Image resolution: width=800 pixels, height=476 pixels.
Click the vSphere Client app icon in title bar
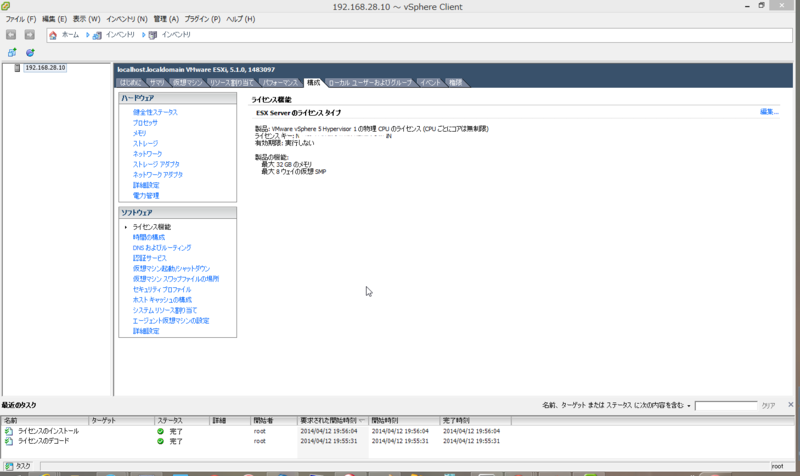point(6,6)
